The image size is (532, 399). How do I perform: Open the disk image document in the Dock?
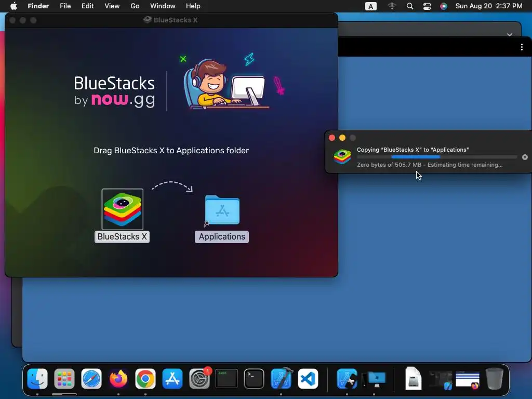click(x=413, y=379)
